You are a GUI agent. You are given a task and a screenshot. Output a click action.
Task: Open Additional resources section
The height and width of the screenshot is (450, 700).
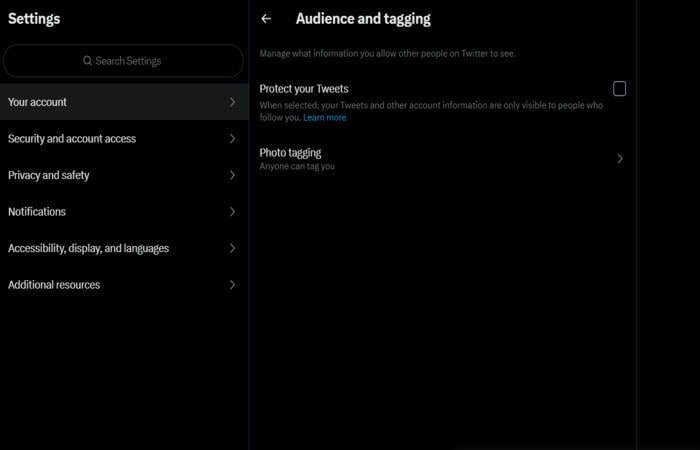(x=124, y=285)
